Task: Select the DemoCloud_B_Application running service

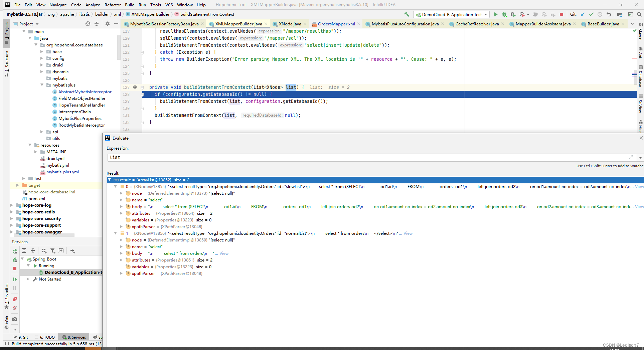Action: (x=71, y=272)
